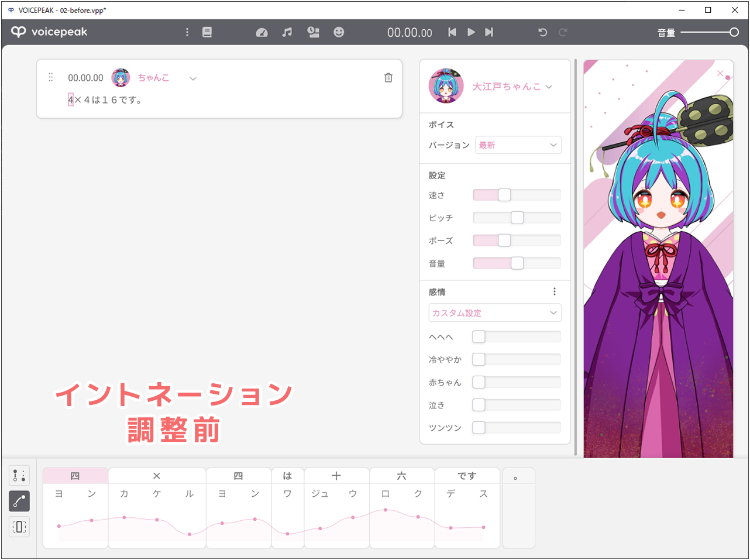This screenshot has height=560, width=750.
Task: Expand the ちゃんこ narrator dropdown in block
Action: click(193, 78)
